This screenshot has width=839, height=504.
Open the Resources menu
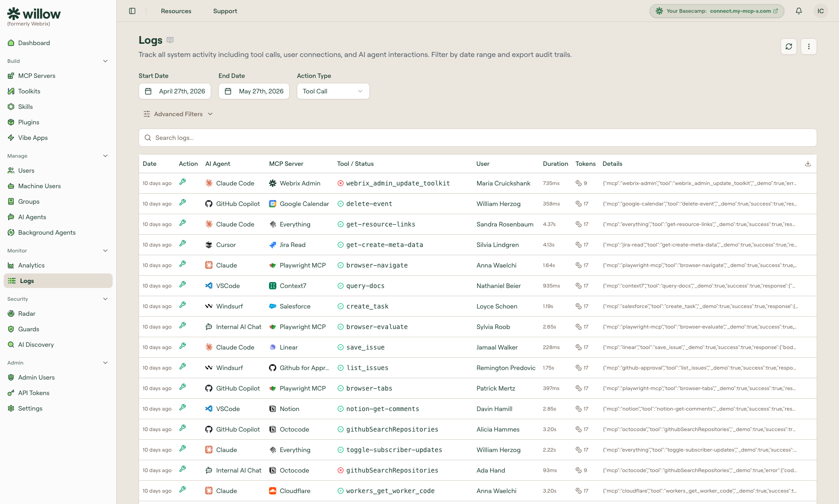[176, 11]
